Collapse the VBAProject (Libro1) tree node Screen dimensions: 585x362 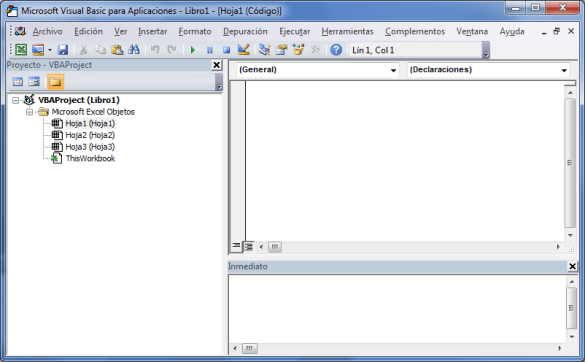click(x=15, y=100)
